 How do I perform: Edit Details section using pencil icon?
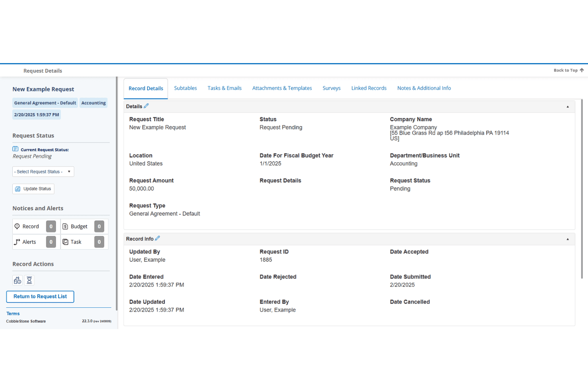coord(146,106)
